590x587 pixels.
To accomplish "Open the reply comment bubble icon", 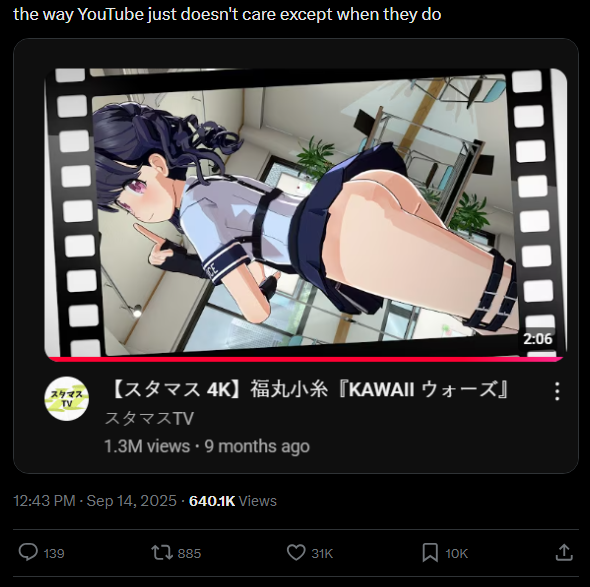I will pos(28,552).
